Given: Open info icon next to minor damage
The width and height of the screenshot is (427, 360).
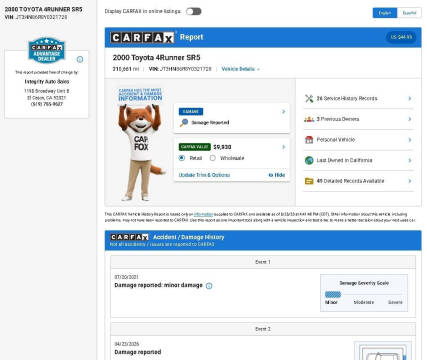Looking at the screenshot, I should pos(209,286).
